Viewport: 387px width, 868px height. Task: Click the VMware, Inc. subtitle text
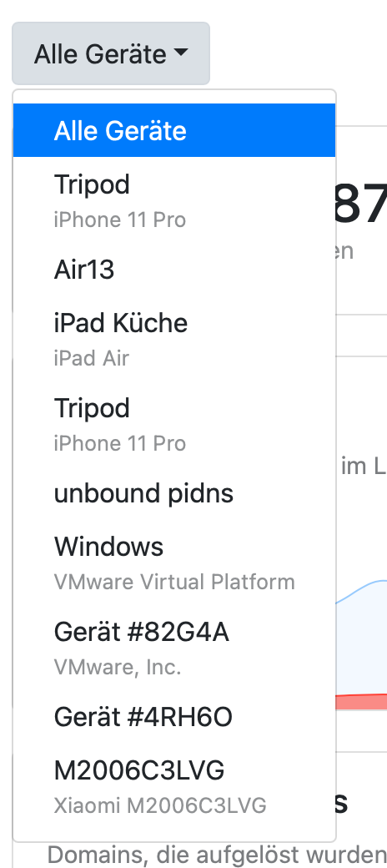pyautogui.click(x=118, y=667)
